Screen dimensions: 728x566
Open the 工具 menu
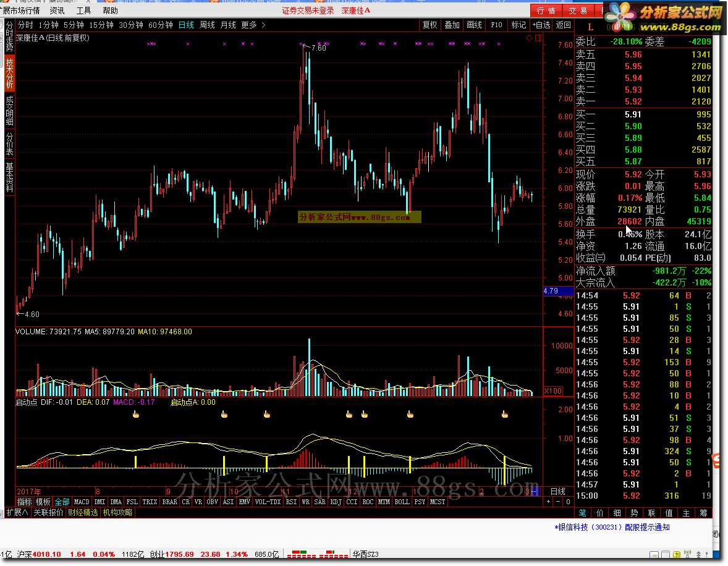pyautogui.click(x=83, y=11)
